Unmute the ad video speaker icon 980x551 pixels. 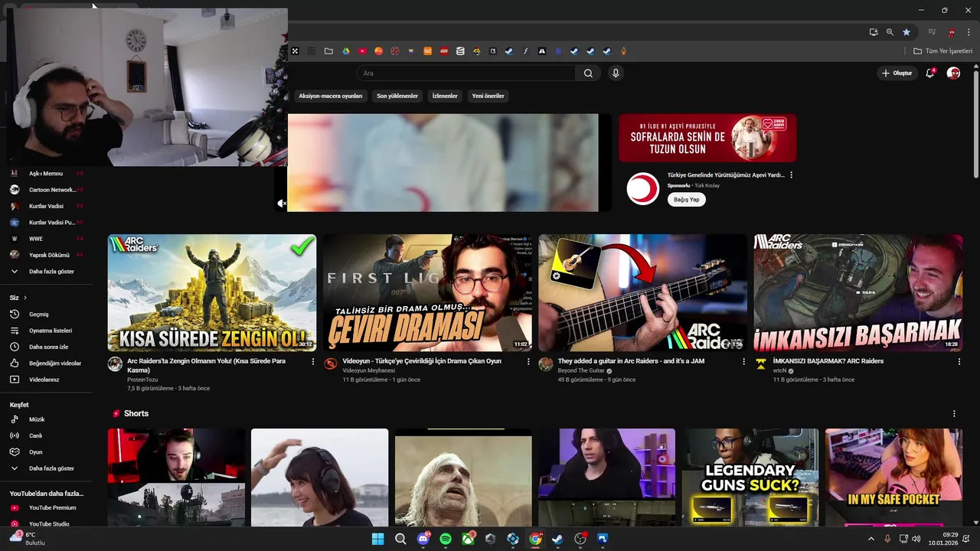(x=281, y=204)
